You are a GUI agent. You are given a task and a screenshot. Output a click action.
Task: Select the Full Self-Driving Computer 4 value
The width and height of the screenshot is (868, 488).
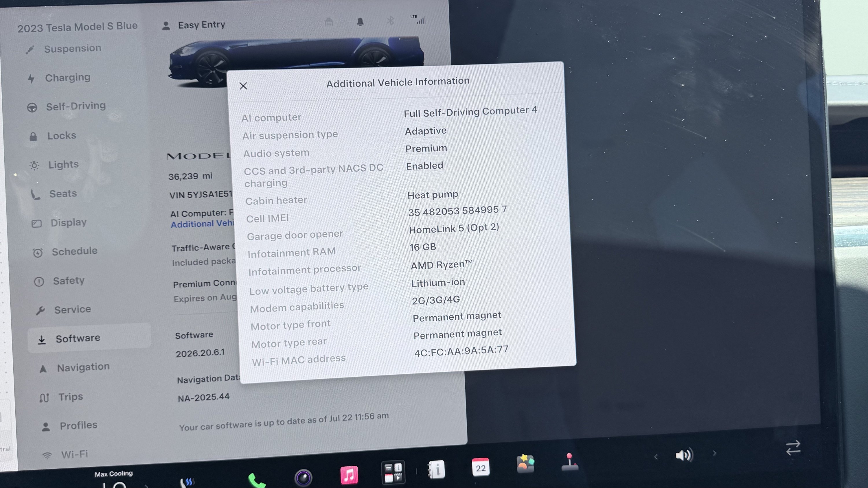pyautogui.click(x=470, y=112)
